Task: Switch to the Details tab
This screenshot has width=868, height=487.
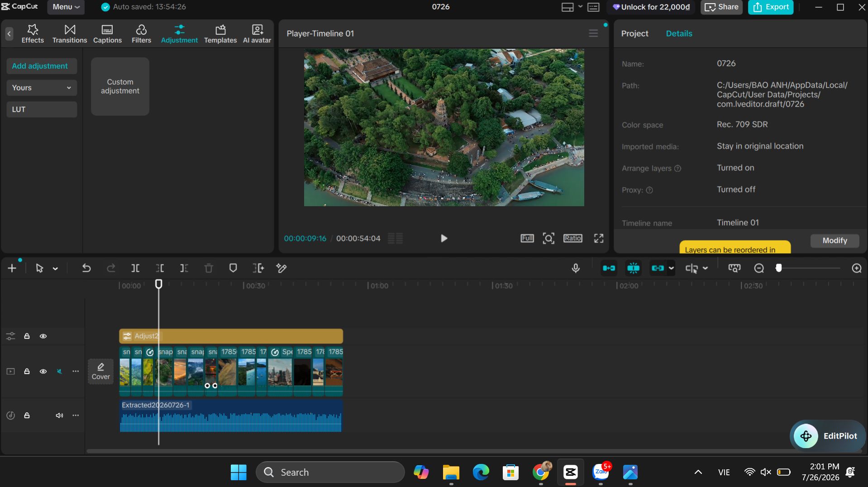Action: tap(679, 33)
